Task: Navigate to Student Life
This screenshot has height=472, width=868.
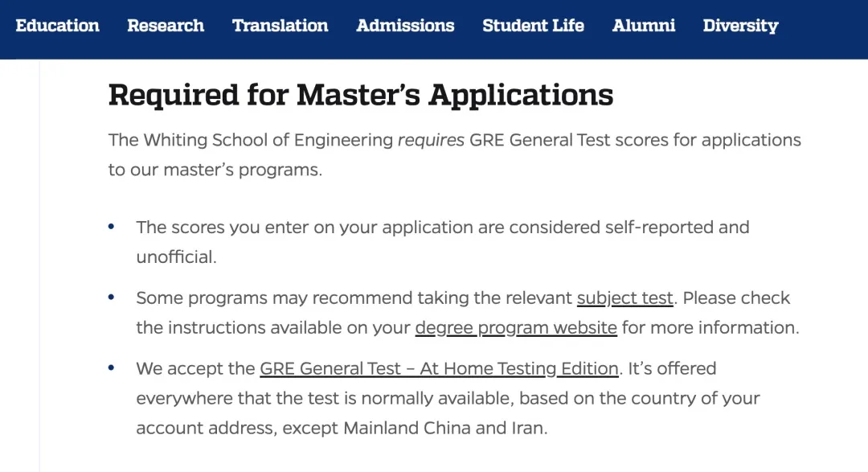Action: [533, 26]
